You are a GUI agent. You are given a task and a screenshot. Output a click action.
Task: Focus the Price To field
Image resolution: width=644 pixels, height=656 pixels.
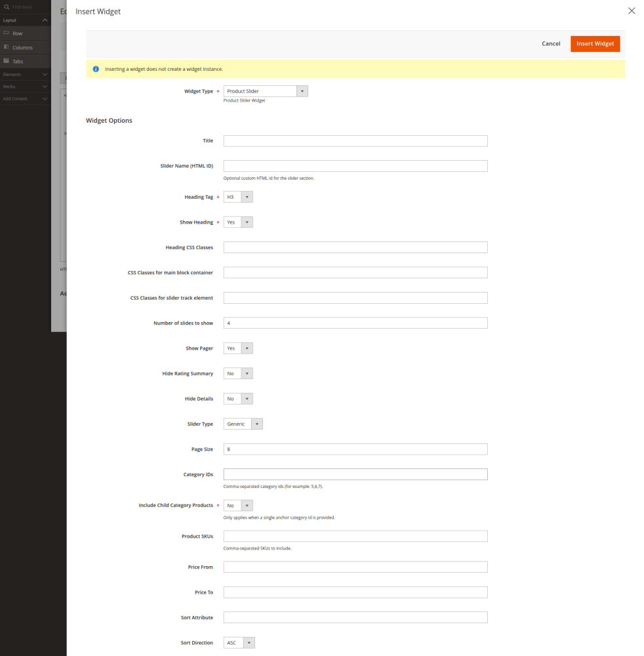(355, 592)
